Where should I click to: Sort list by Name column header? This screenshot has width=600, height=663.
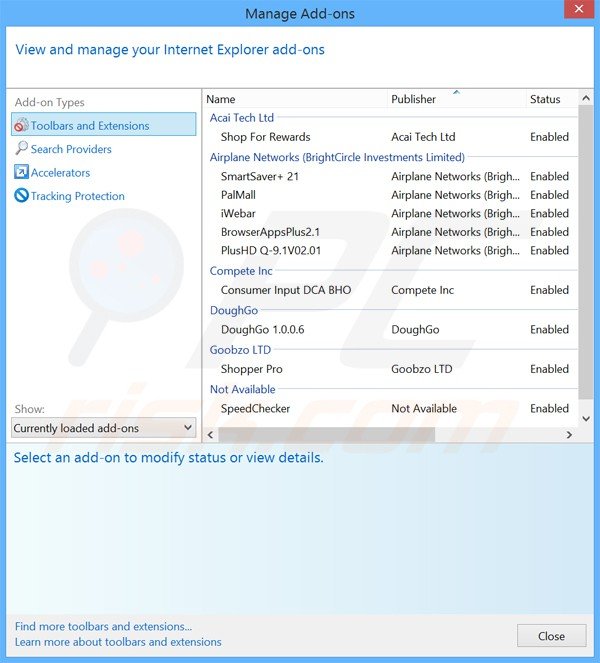pos(295,99)
